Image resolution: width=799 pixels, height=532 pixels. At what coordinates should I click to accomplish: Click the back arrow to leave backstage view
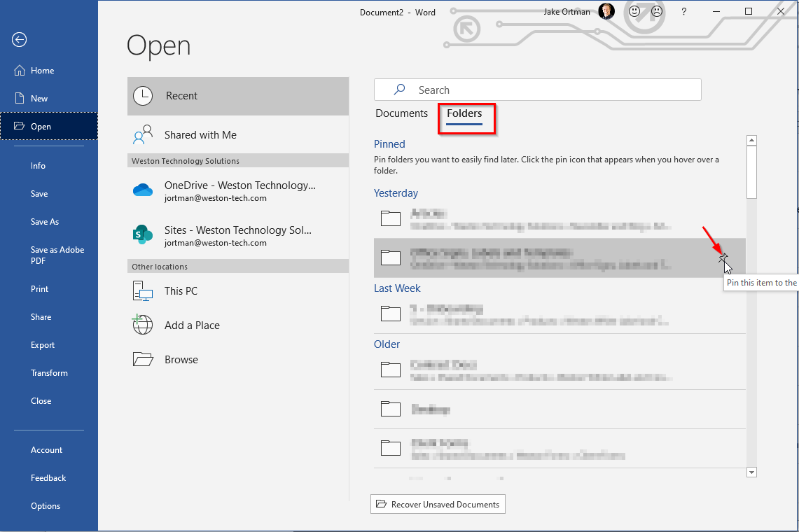coord(20,40)
